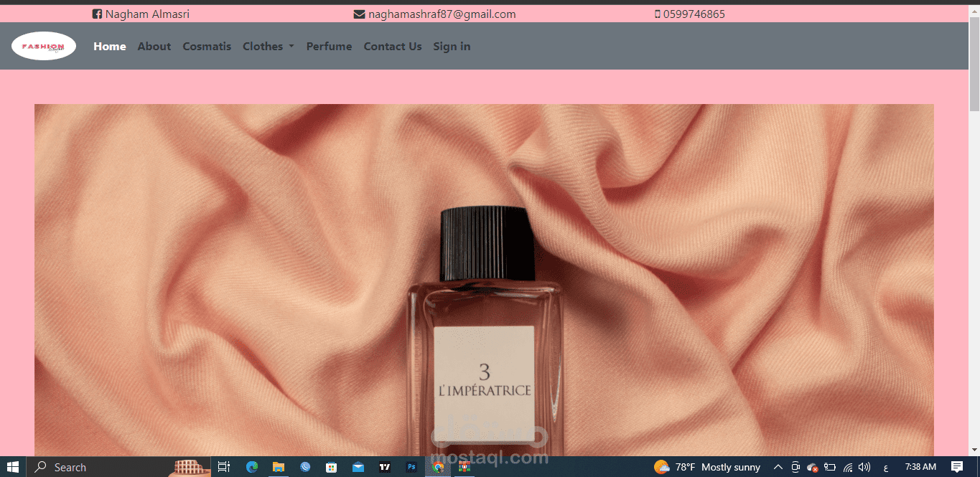
Task: Open Microsoft Store from the taskbar
Action: (332, 467)
